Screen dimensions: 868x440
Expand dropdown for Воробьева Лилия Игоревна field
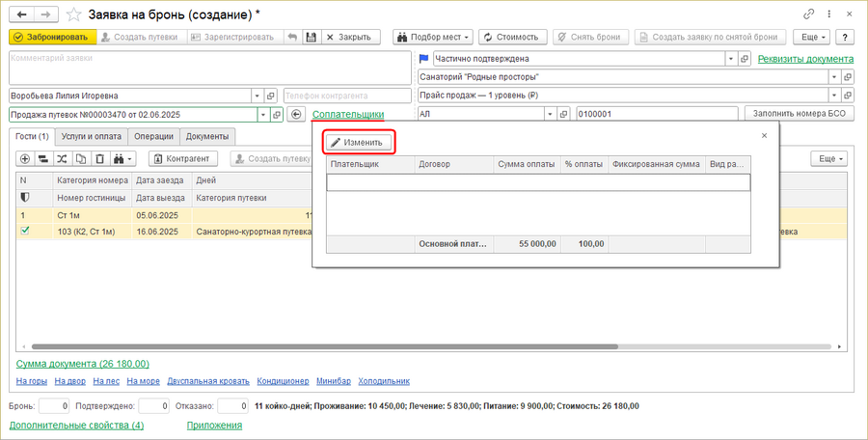pyautogui.click(x=257, y=96)
